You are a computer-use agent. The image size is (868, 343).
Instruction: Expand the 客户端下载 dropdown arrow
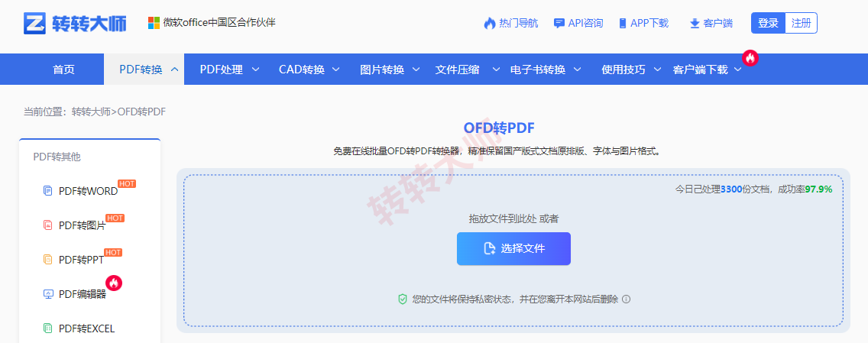coord(738,70)
